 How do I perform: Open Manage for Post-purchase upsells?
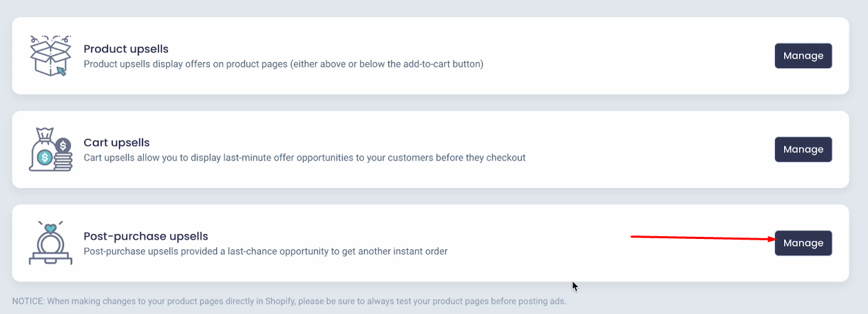click(x=803, y=243)
